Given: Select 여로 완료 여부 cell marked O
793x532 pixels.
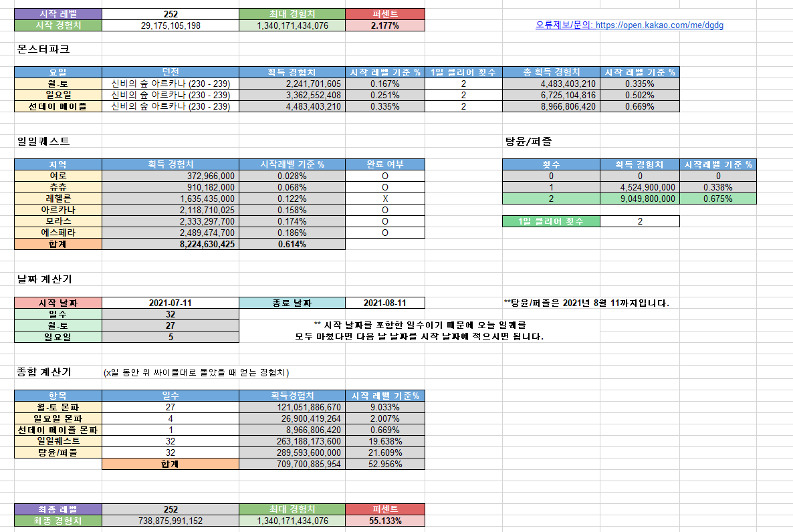Looking at the screenshot, I should point(385,176).
